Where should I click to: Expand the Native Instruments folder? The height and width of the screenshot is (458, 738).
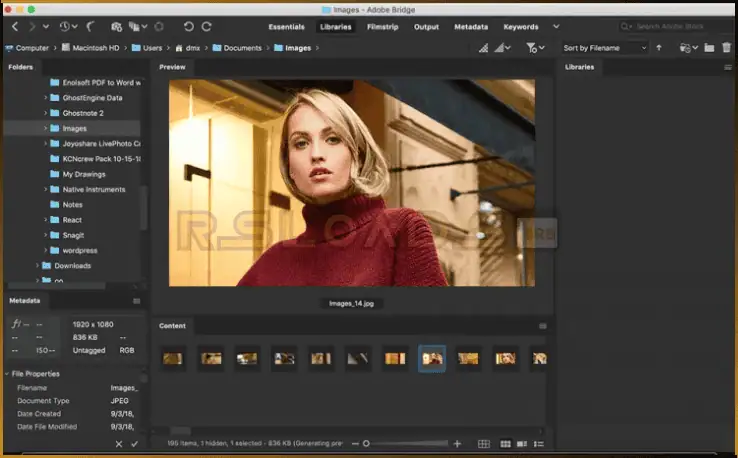point(46,190)
